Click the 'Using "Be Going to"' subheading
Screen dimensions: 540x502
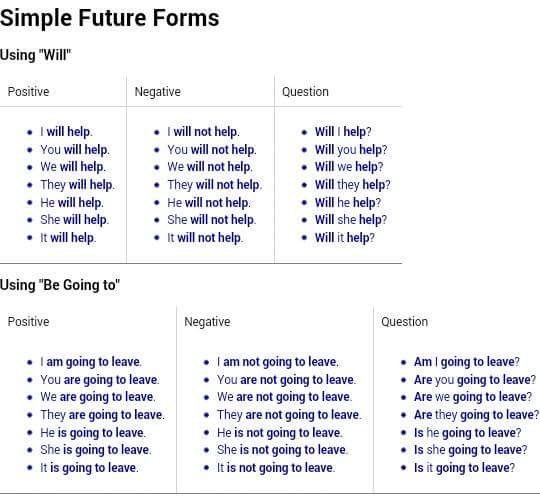(60, 285)
